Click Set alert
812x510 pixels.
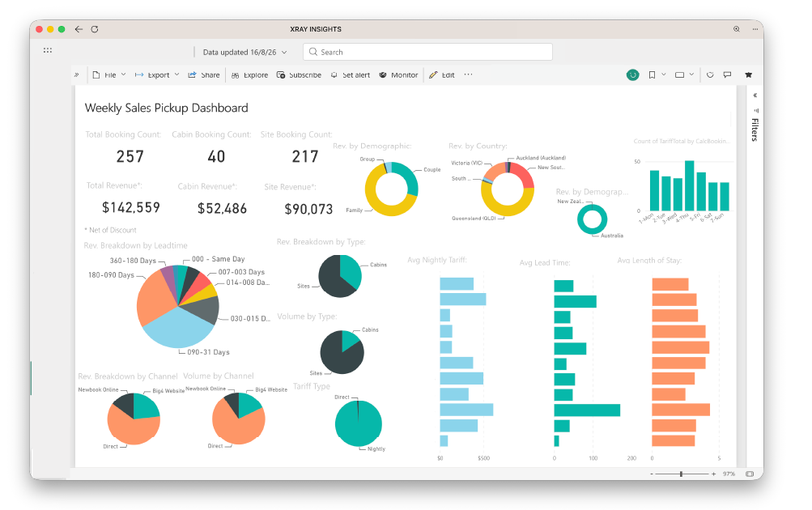(351, 74)
